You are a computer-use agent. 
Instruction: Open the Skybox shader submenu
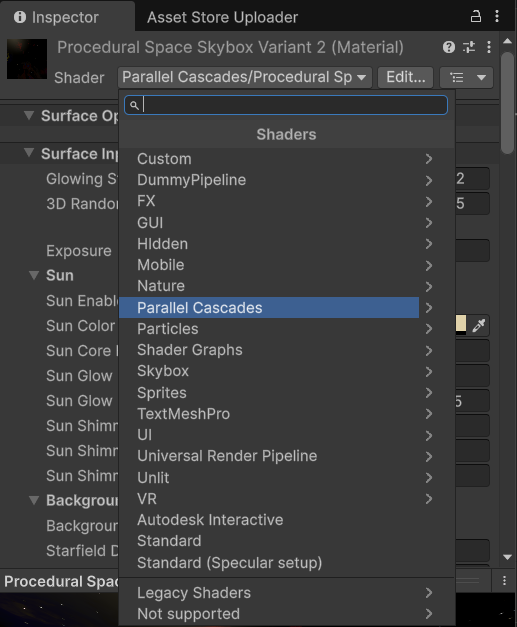pyautogui.click(x=287, y=371)
